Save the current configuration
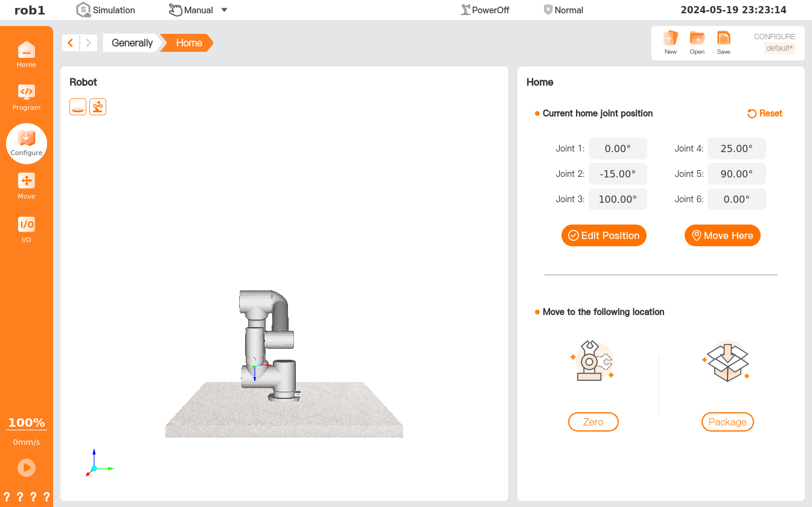 pos(723,42)
